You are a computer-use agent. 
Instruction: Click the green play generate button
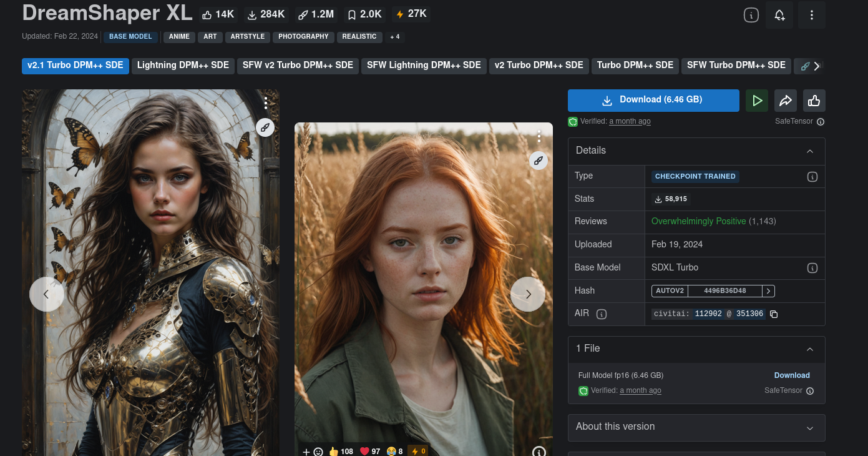click(757, 101)
